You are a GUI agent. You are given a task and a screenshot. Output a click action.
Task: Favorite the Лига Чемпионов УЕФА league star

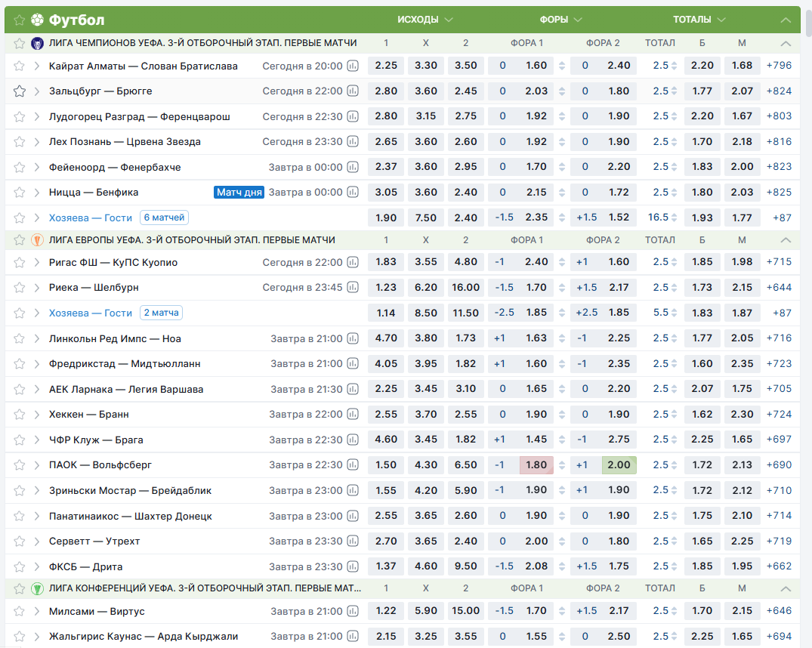point(19,44)
